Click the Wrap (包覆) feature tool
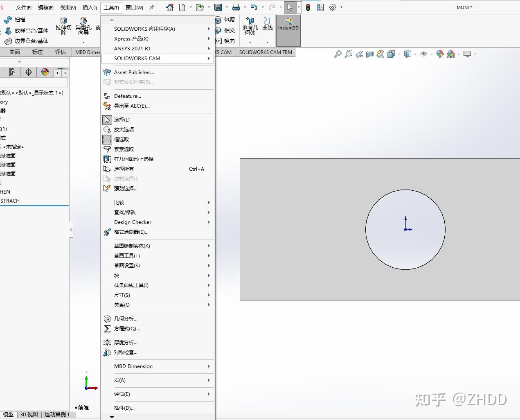This screenshot has width=520, height=420. click(225, 20)
